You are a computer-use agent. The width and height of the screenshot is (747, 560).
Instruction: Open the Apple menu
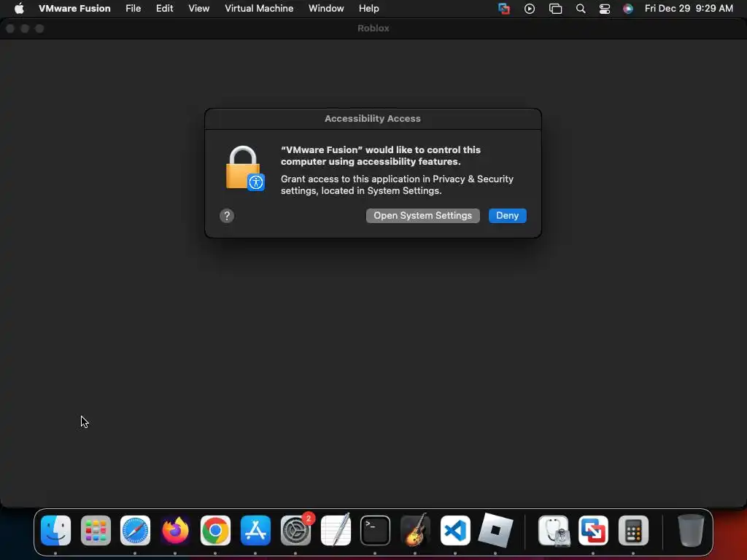click(19, 9)
